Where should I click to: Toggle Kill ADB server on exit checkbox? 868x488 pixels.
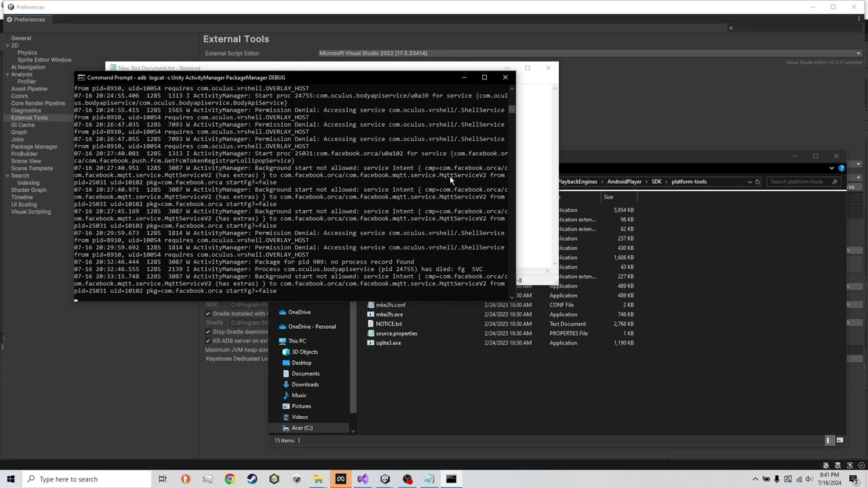click(208, 341)
